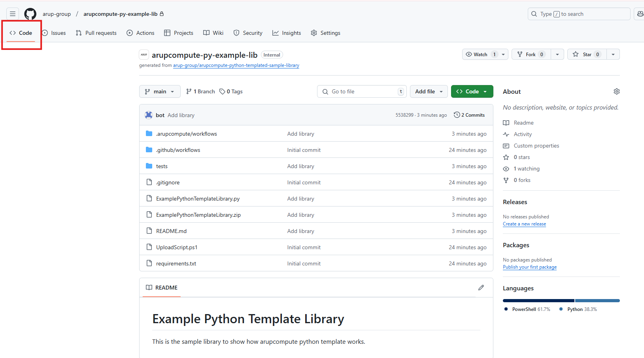Open the Pull requests tab
644x358 pixels.
tap(96, 33)
